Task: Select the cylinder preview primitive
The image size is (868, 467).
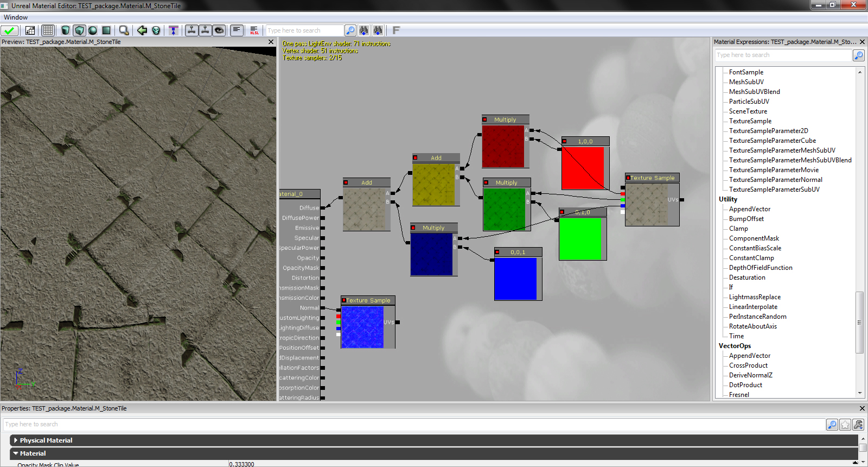Action: tap(66, 30)
